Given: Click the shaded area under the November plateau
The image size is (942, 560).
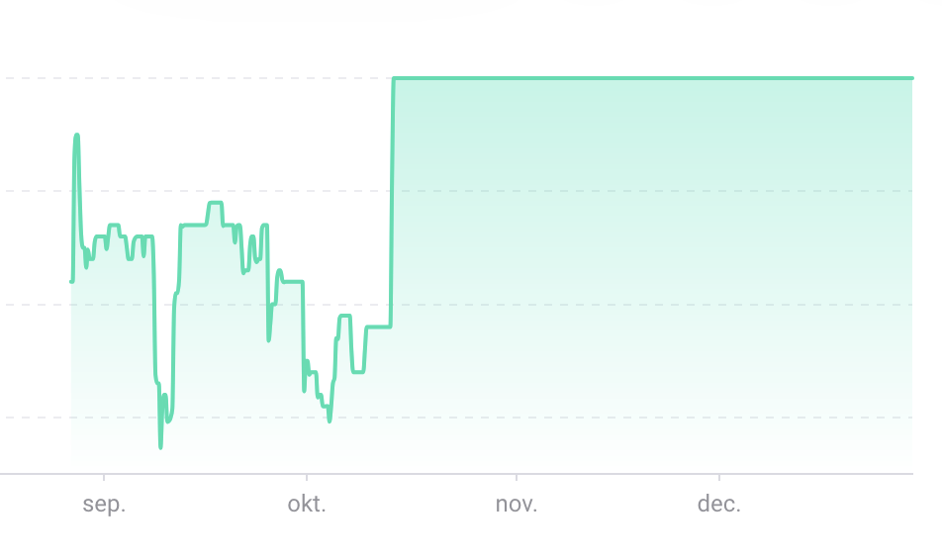Looking at the screenshot, I should pyautogui.click(x=517, y=276).
